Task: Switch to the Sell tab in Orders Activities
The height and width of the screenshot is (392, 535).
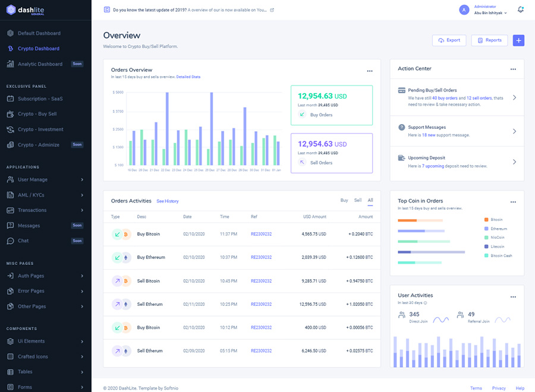Action: click(357, 201)
